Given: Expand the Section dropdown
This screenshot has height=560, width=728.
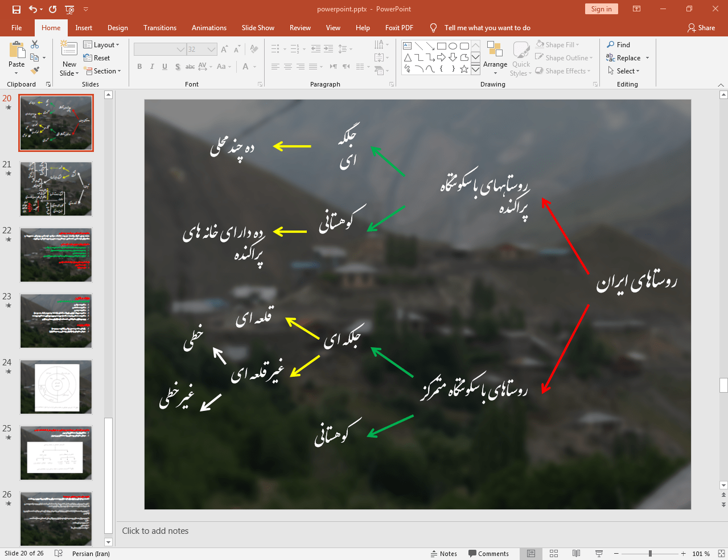Looking at the screenshot, I should coord(102,71).
